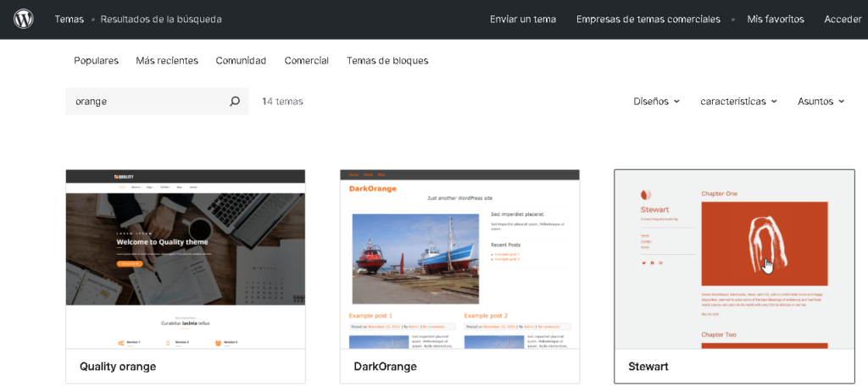Click Resultados de la búsqueda breadcrumb

161,19
